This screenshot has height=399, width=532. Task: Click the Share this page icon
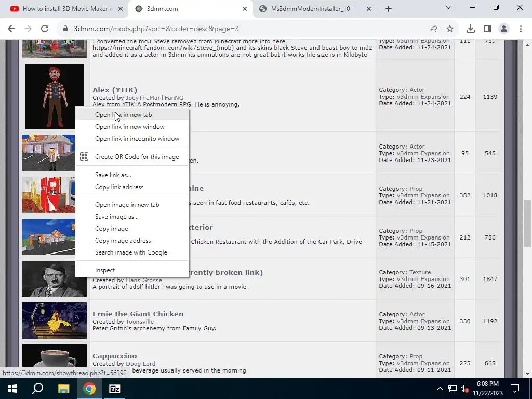tap(433, 29)
